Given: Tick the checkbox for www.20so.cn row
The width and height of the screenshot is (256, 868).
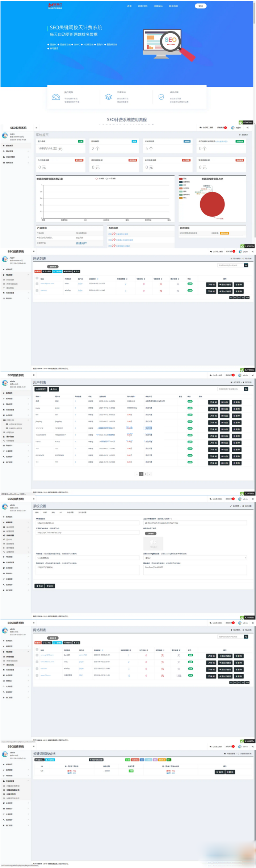Looking at the screenshot, I should pos(37,675).
